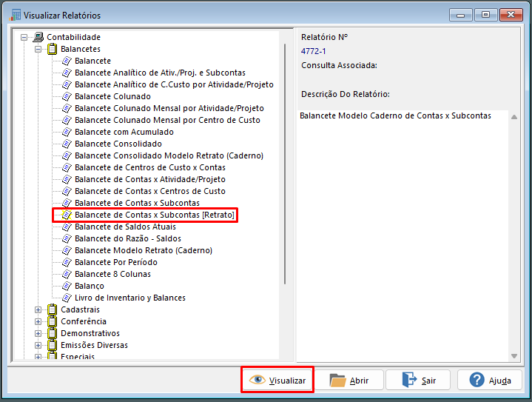
Task: Select Balancete de Contas x Subcontas [Retrato]
Action: click(155, 215)
